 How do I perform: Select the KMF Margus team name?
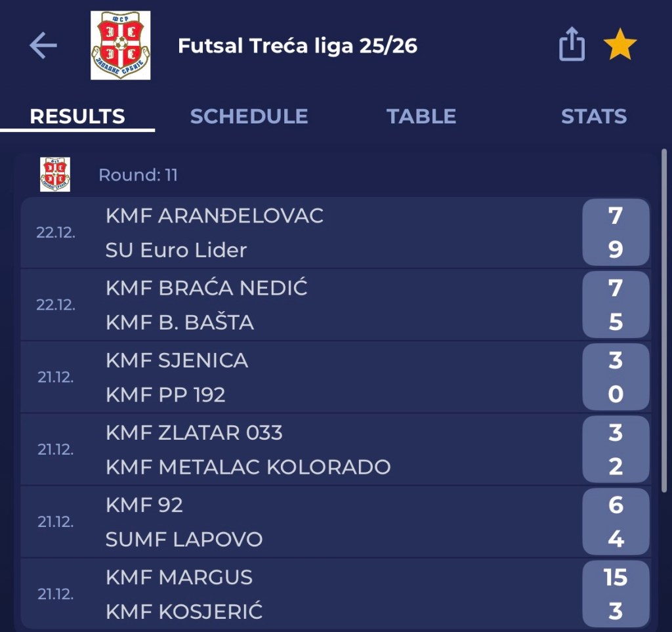pos(179,578)
